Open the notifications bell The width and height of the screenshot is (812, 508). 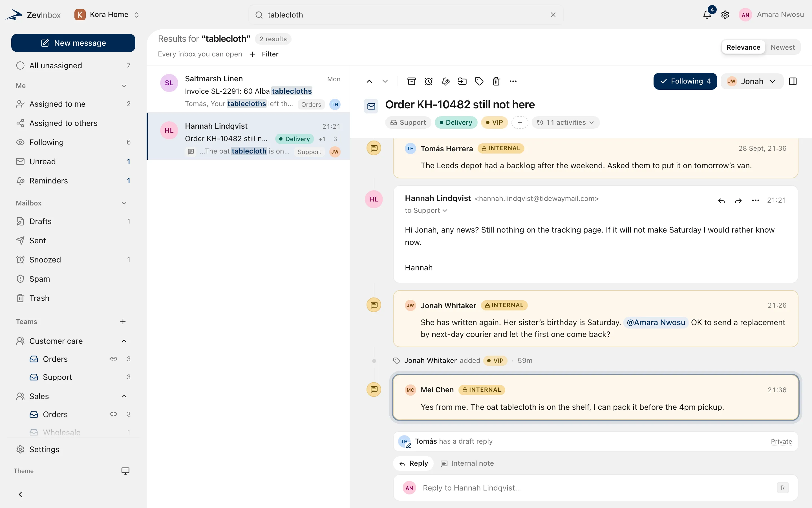707,14
